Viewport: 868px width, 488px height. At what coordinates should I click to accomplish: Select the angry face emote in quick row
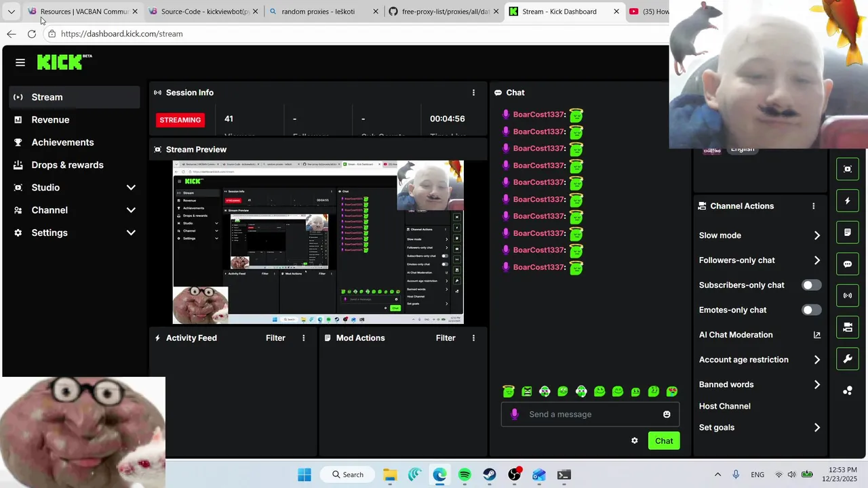[x=526, y=391]
